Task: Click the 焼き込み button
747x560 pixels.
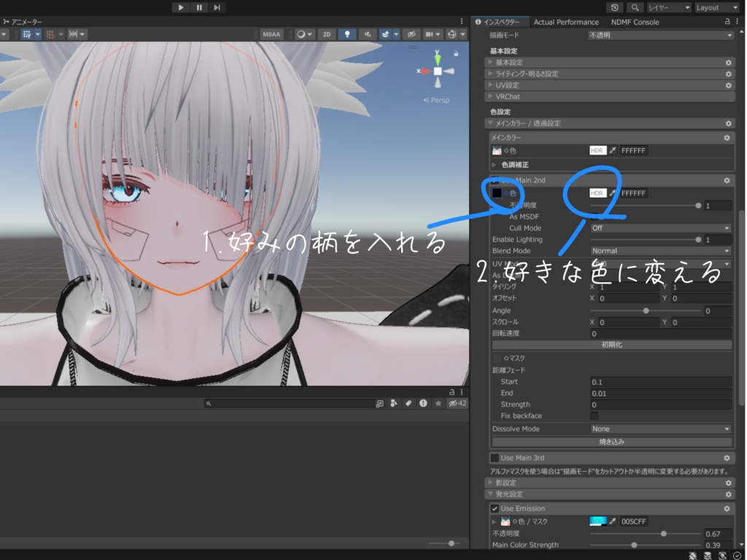Action: (611, 441)
